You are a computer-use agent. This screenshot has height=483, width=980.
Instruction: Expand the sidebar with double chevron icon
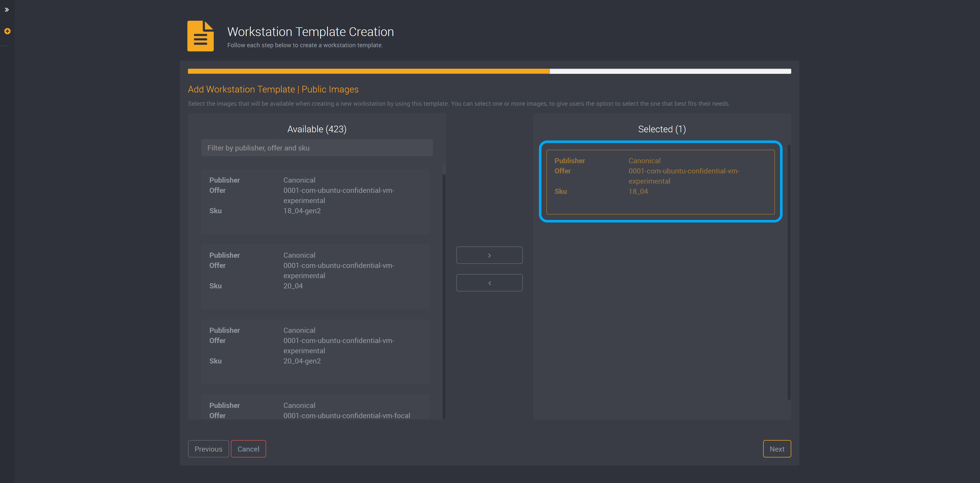7,10
